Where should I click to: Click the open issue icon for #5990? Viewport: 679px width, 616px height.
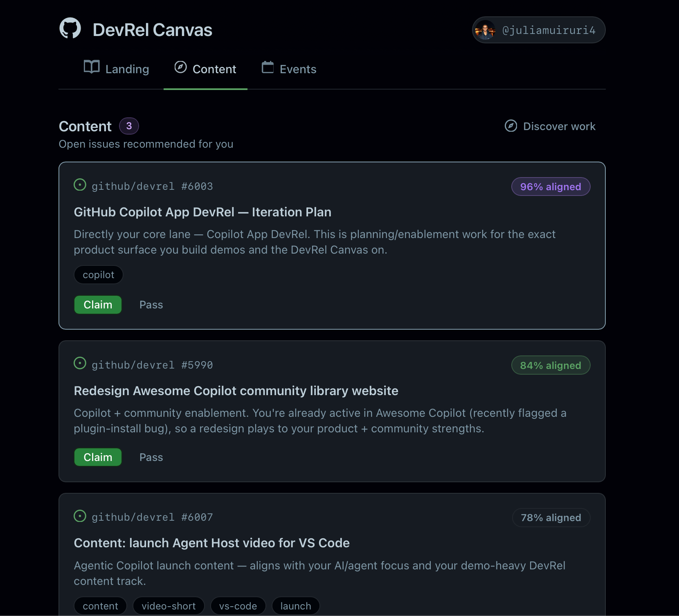(x=80, y=363)
